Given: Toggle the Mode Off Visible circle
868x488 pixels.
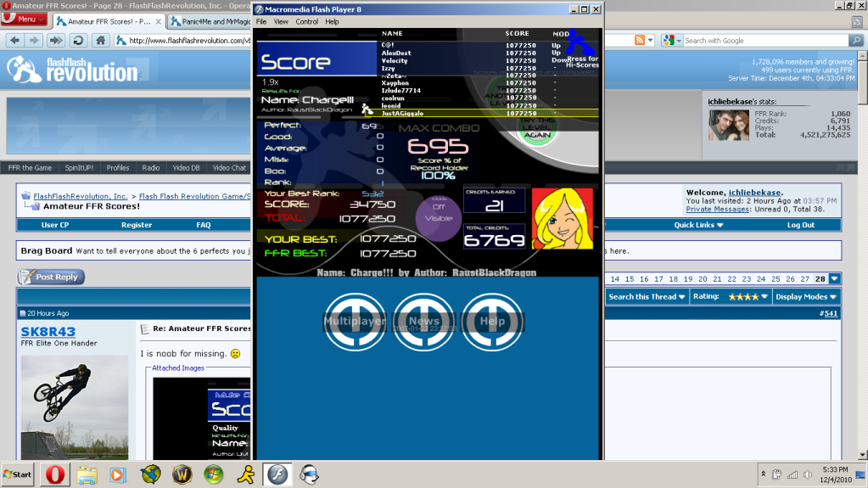Looking at the screenshot, I should (438, 212).
